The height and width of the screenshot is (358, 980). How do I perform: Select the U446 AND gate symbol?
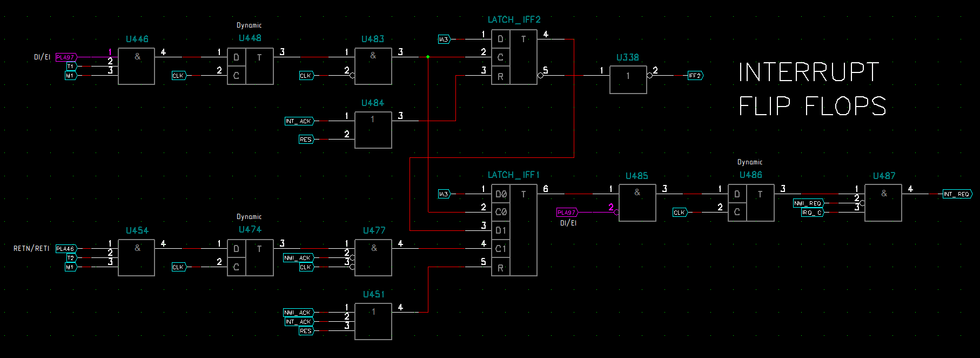[136, 66]
